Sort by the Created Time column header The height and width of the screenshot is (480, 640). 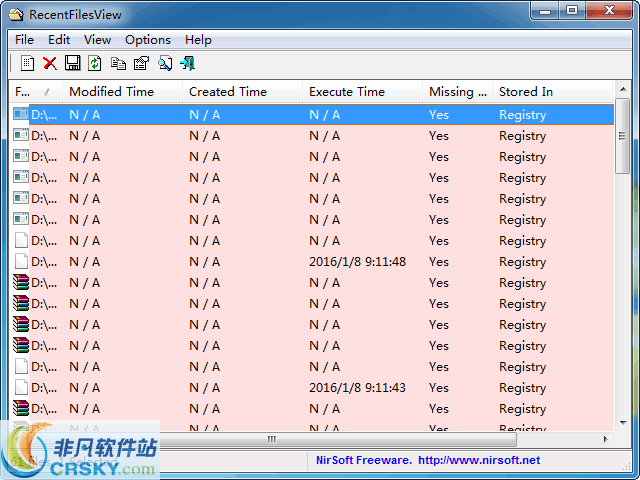(x=242, y=91)
